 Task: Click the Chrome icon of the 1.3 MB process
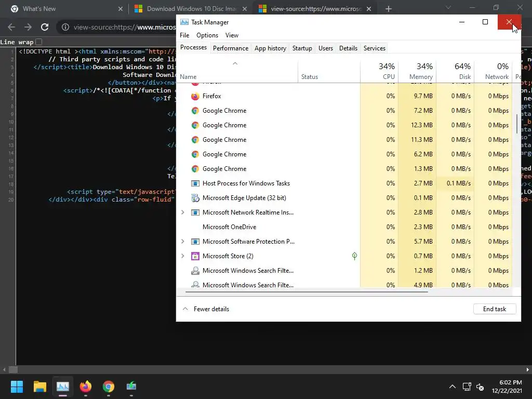pos(195,169)
